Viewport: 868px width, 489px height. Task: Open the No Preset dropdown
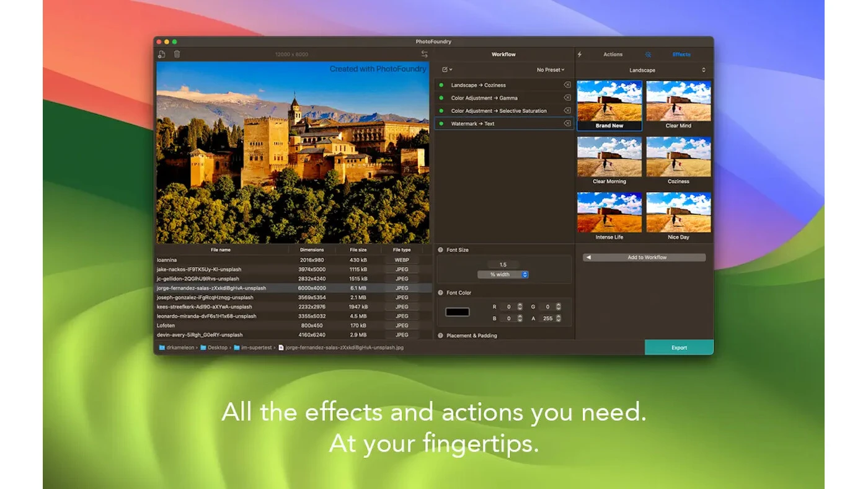point(551,70)
